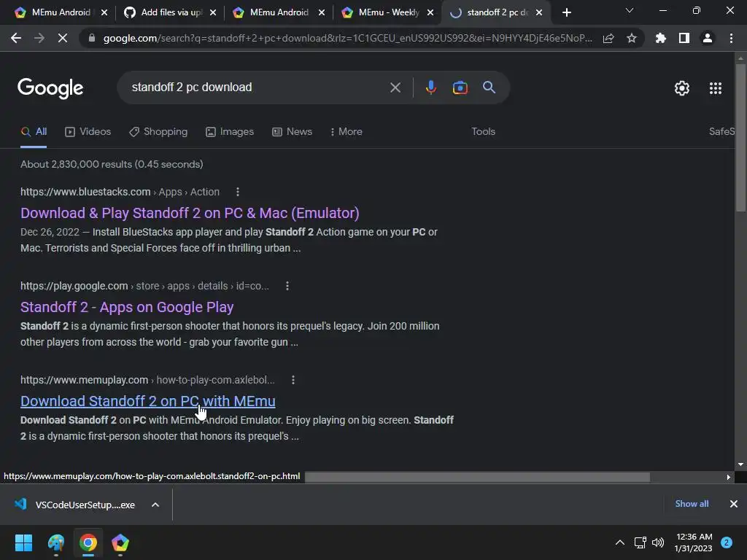The height and width of the screenshot is (560, 747).
Task: Click the vertical page scrollbar thumb
Action: 740,137
